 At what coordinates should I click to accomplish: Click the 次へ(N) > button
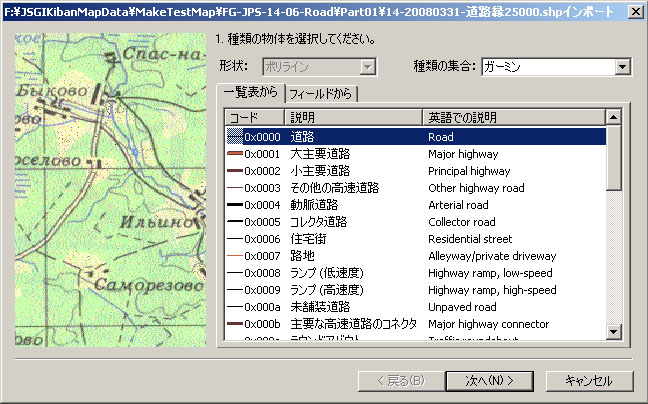[490, 381]
